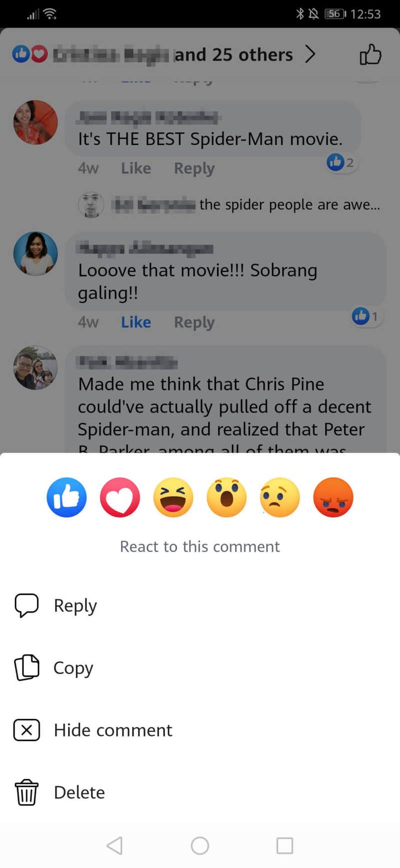Tap Reply under the Looove that movie comment
This screenshot has width=400, height=868.
pyautogui.click(x=194, y=322)
